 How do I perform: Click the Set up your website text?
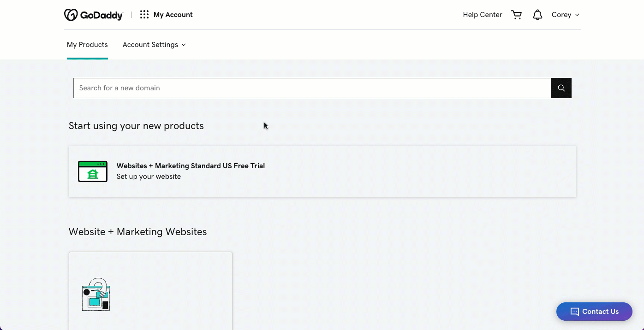tap(149, 177)
